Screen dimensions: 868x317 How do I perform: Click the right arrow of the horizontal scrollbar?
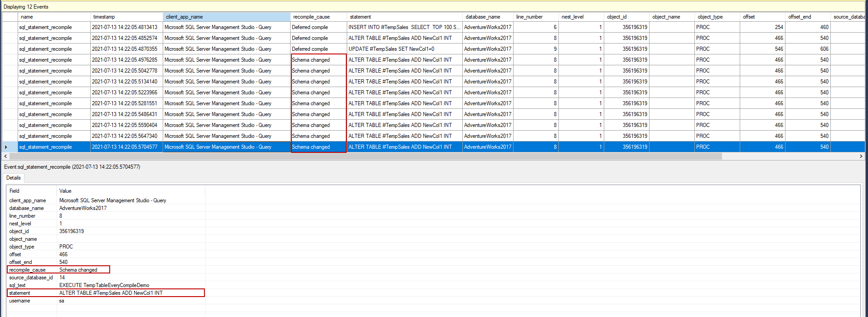click(x=861, y=156)
